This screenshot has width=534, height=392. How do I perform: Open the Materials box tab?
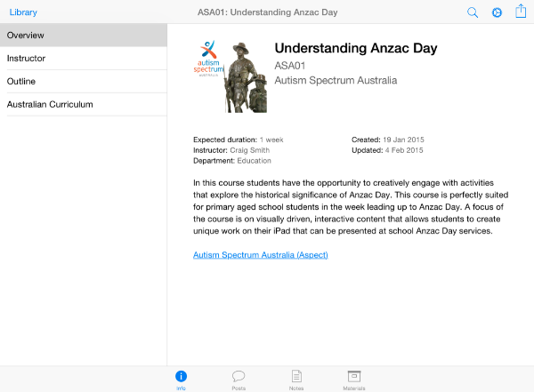click(354, 380)
